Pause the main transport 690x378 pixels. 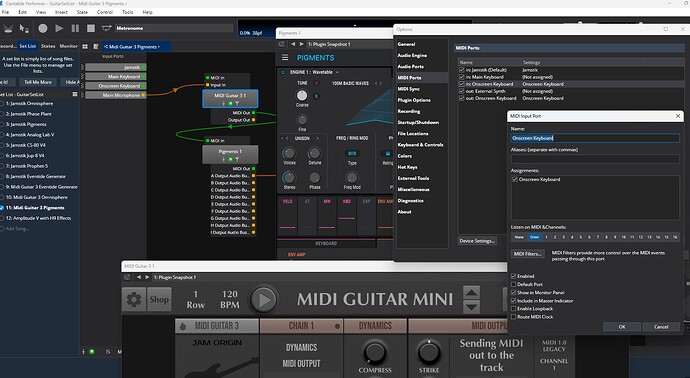75,28
